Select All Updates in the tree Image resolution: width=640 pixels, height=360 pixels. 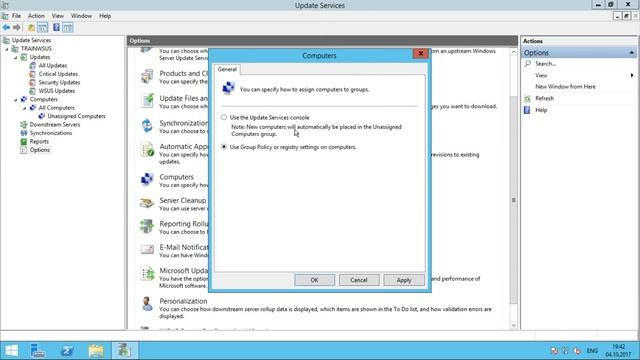click(53, 66)
